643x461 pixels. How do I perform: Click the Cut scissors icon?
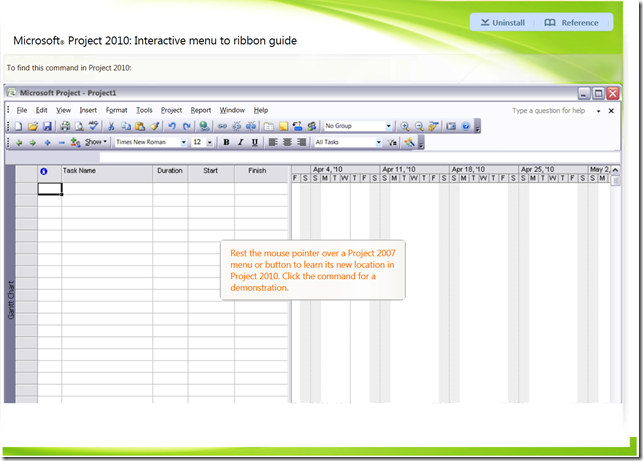tap(111, 126)
